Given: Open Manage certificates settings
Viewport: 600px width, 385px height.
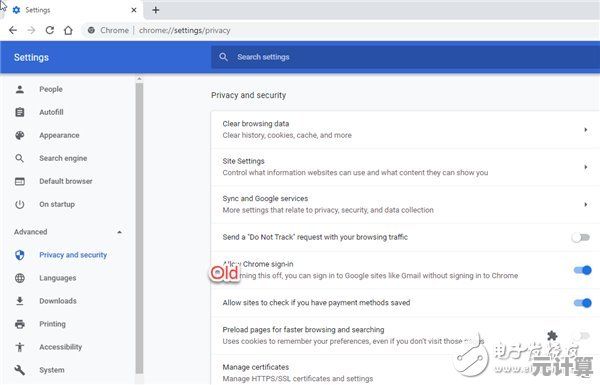Looking at the screenshot, I should click(x=405, y=372).
